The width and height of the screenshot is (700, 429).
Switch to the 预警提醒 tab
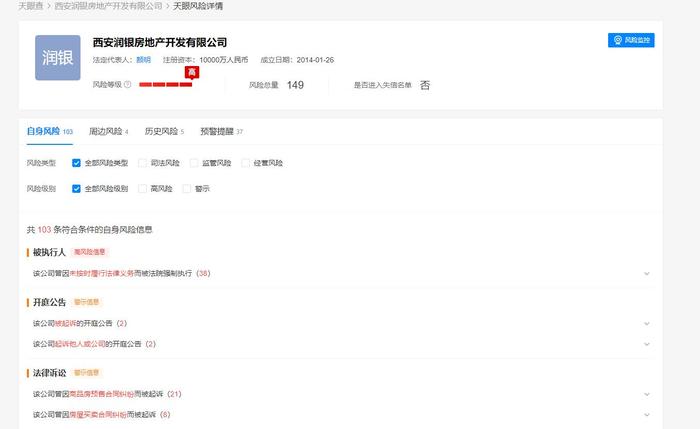coord(221,131)
